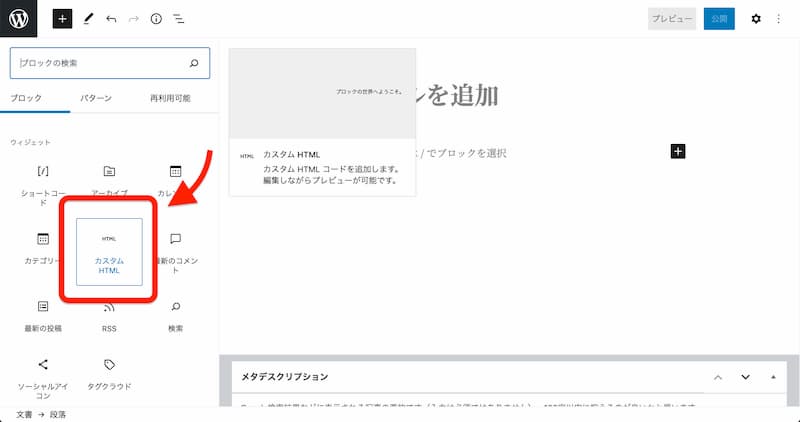Image resolution: width=800 pixels, height=422 pixels.
Task: Click the post title を追加 heading
Action: tap(457, 95)
